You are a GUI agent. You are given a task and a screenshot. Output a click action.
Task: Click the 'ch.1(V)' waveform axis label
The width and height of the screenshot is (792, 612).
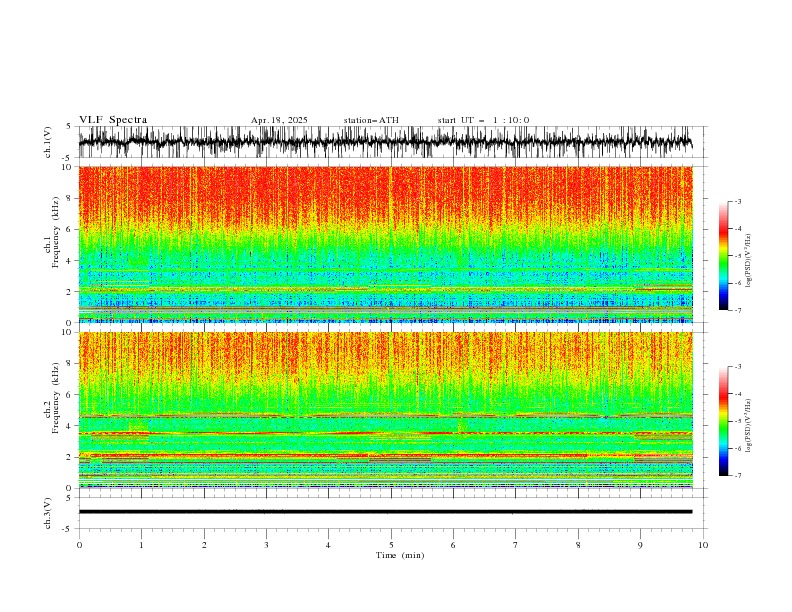click(x=48, y=142)
